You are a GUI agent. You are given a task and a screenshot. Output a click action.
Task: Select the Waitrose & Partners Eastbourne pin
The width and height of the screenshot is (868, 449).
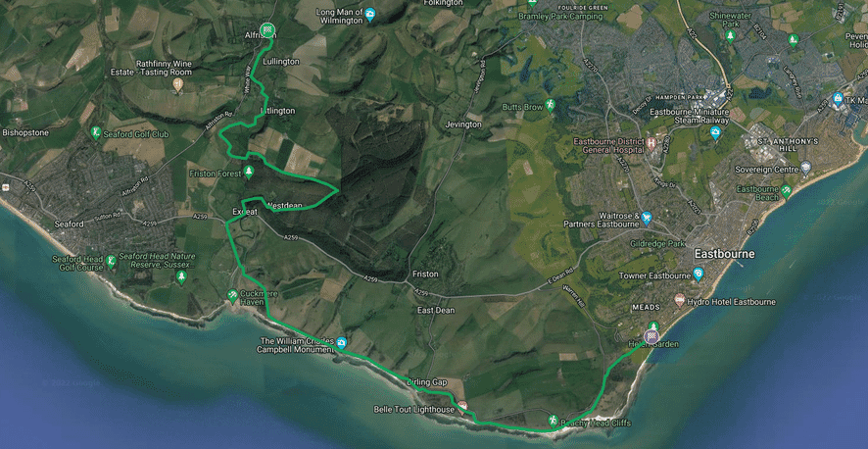click(647, 218)
